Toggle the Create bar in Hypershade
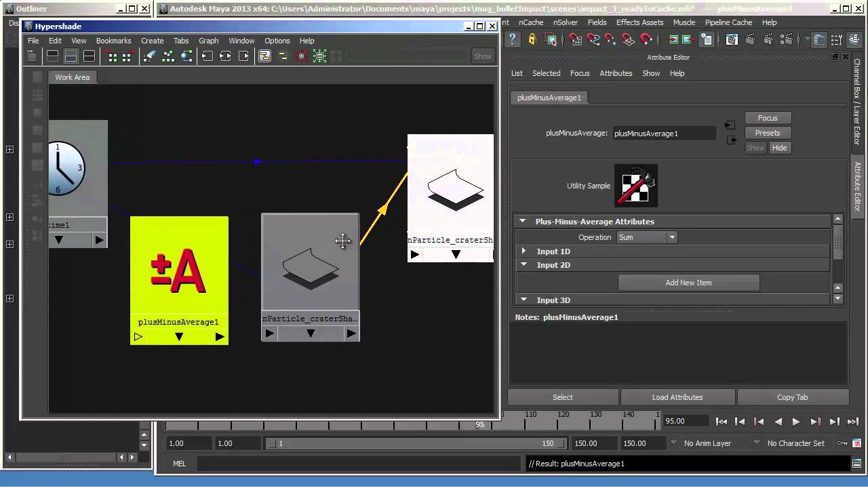Screen dimensions: 868x488 coord(33,56)
